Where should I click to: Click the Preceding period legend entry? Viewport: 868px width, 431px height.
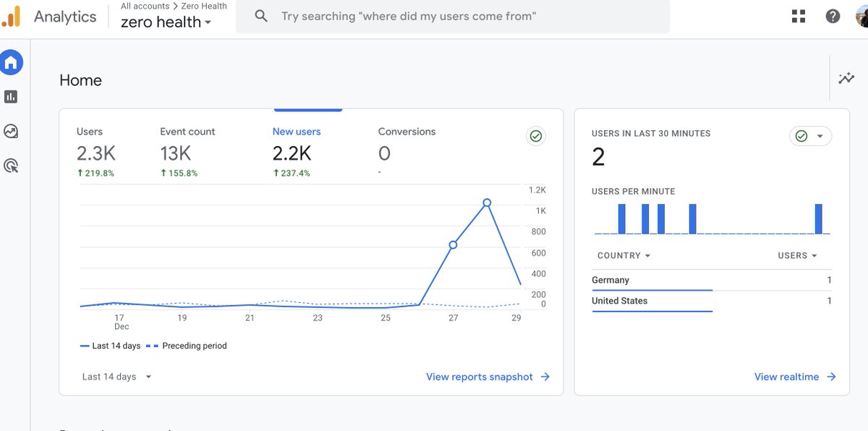pos(187,346)
